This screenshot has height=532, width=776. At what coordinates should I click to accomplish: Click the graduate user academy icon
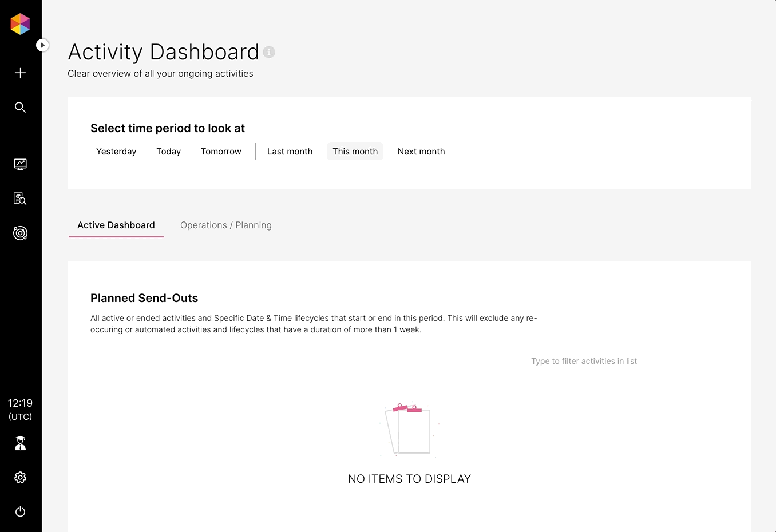pyautogui.click(x=20, y=443)
